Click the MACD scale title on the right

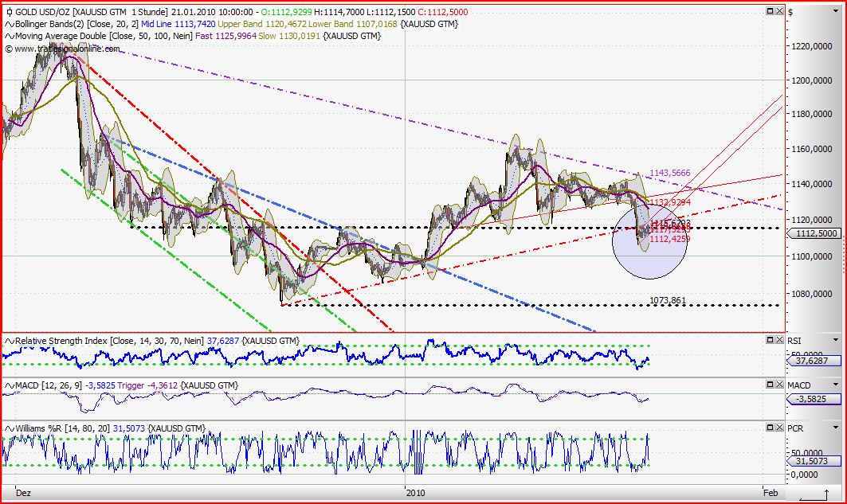pos(799,385)
